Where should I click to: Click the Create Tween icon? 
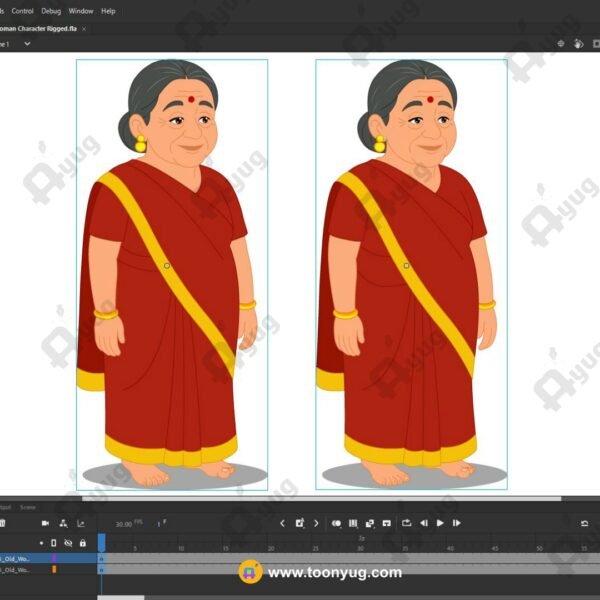pyautogui.click(x=370, y=523)
